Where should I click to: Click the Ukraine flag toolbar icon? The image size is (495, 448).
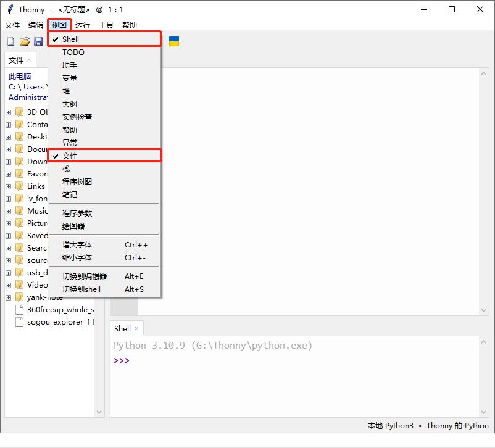pos(174,41)
